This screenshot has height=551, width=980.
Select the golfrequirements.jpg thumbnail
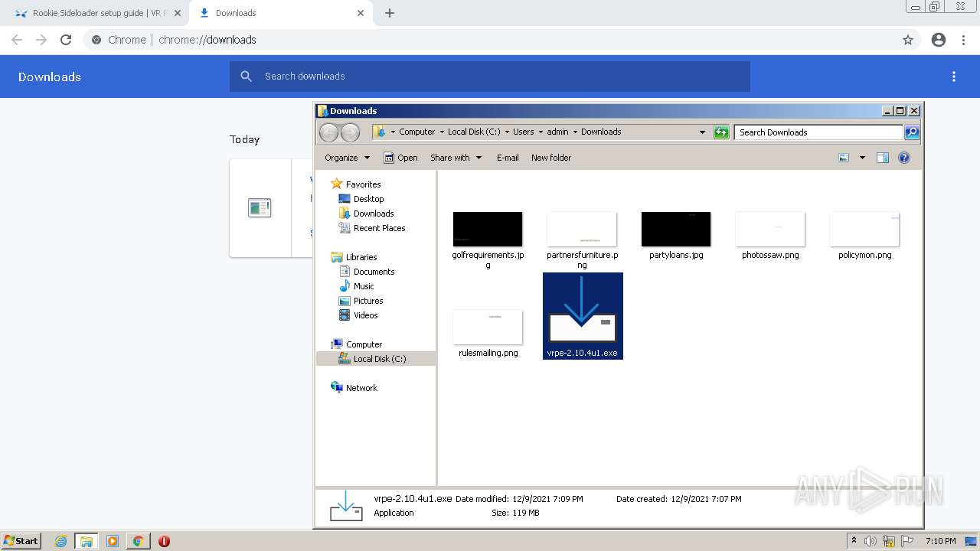(x=488, y=230)
